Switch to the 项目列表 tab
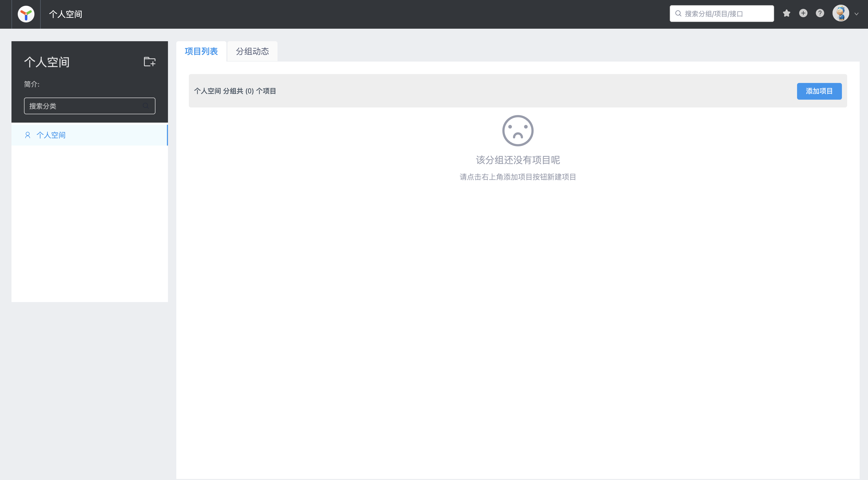This screenshot has width=868, height=480. (x=201, y=51)
